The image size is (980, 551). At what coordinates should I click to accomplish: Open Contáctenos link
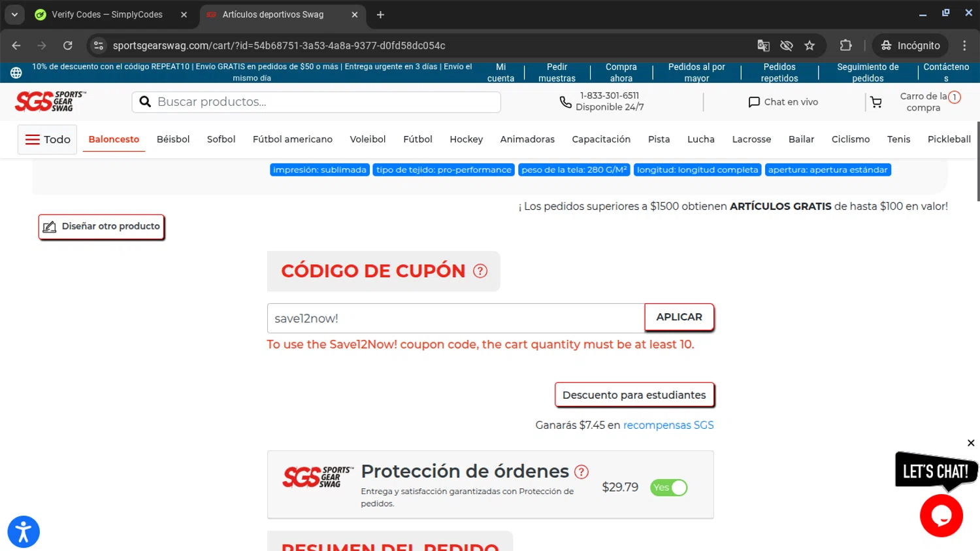(x=946, y=73)
